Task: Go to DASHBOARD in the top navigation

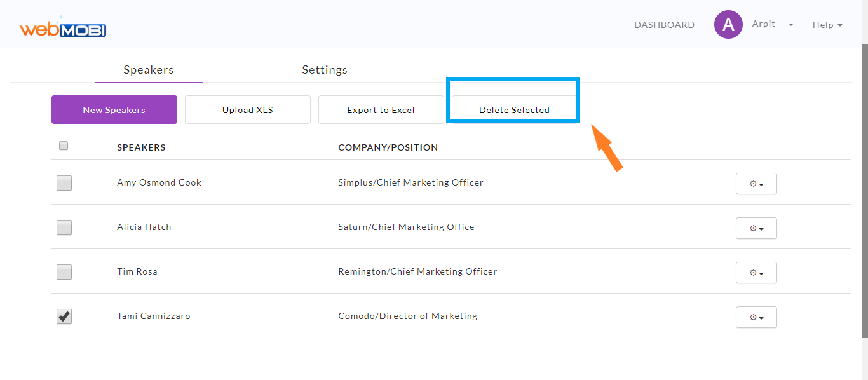Action: click(664, 25)
